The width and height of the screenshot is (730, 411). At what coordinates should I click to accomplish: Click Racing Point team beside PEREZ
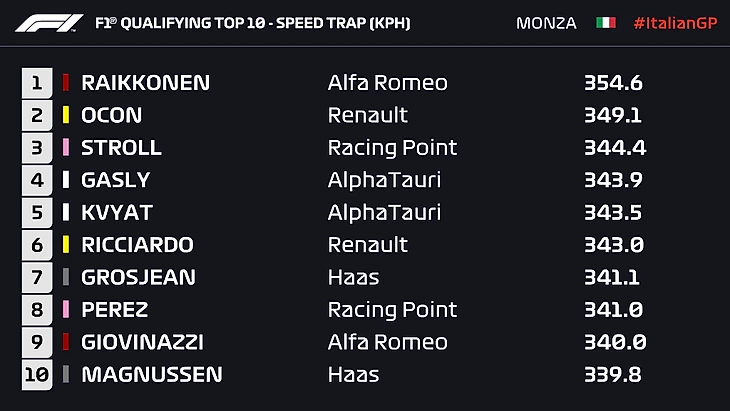392,310
